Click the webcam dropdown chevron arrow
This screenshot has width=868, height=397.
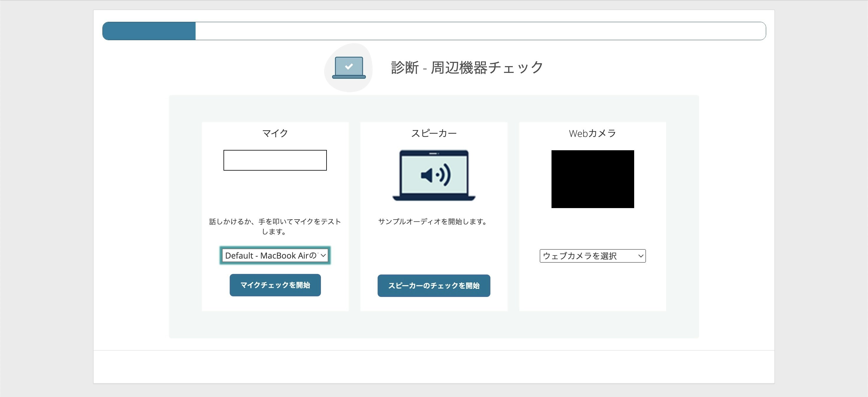(641, 256)
